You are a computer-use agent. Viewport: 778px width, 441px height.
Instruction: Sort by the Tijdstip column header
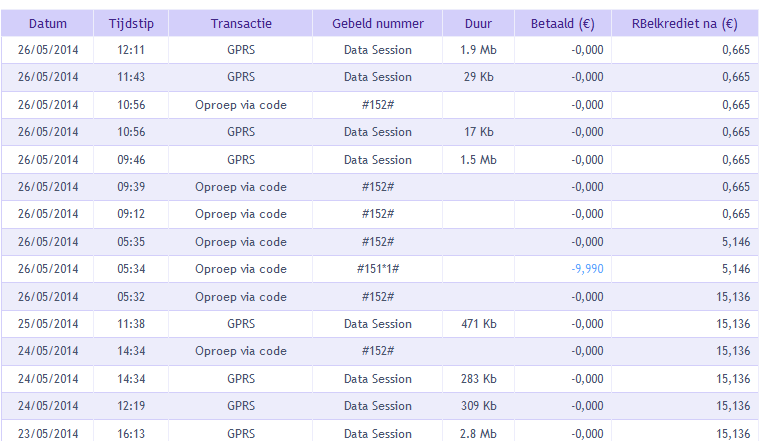pos(130,23)
